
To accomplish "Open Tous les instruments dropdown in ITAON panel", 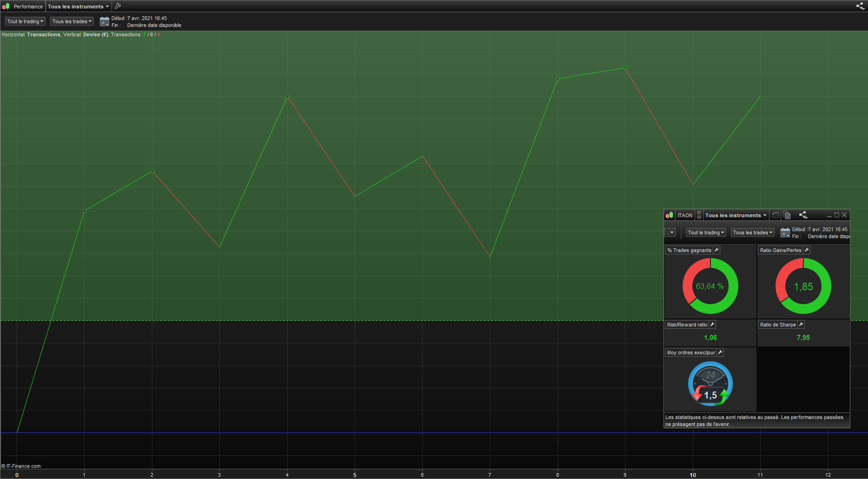I will [736, 215].
